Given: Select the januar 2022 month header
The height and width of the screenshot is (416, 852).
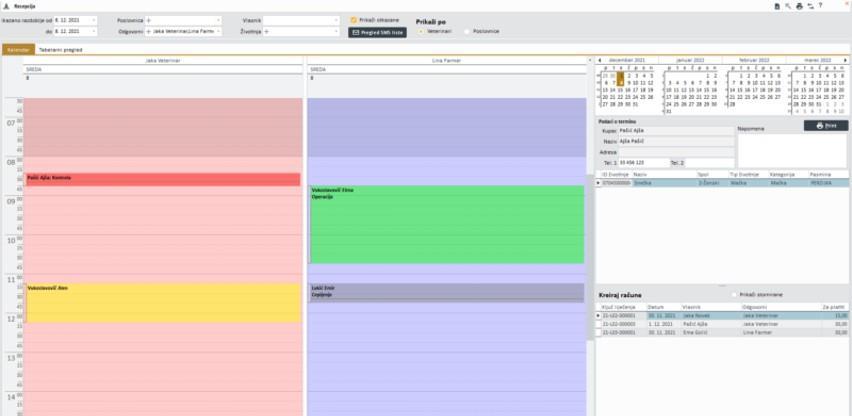Looking at the screenshot, I should click(x=691, y=60).
